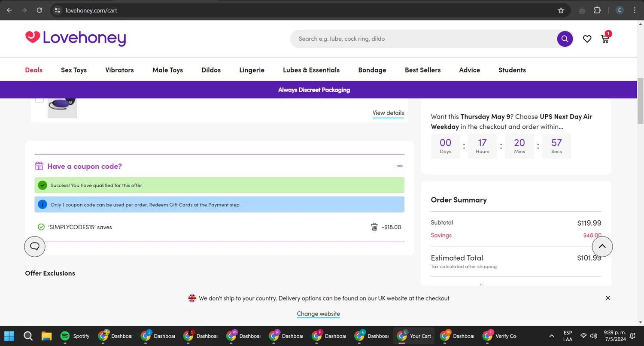The image size is (644, 346).
Task: Reload the current page
Action: (x=39, y=10)
